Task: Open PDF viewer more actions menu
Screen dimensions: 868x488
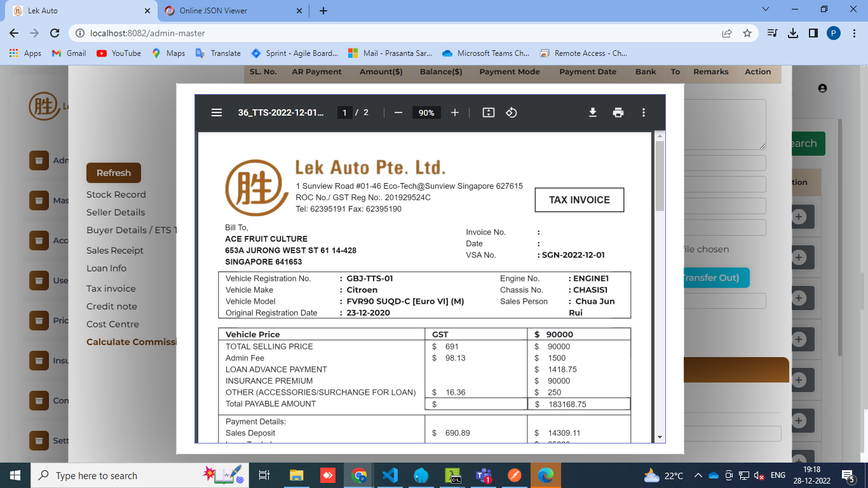Action: tap(644, 112)
